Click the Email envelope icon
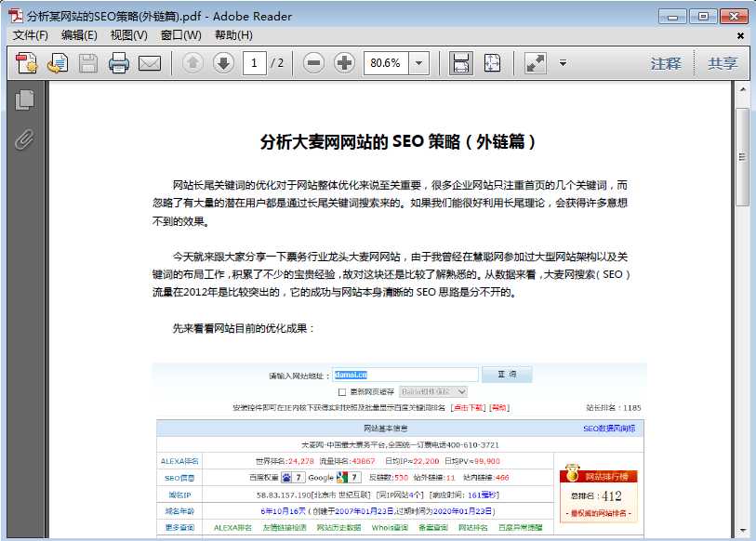Image resolution: width=756 pixels, height=541 pixels. coord(150,63)
